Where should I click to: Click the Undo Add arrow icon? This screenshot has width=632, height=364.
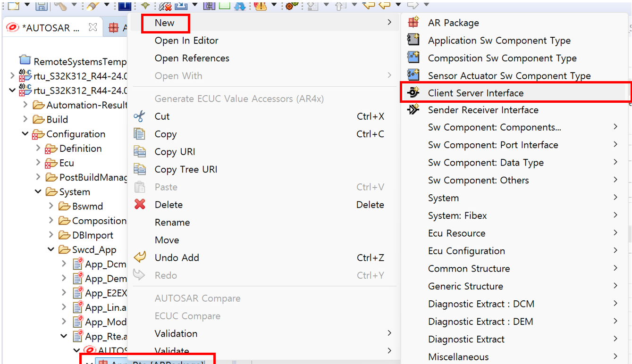click(x=140, y=257)
